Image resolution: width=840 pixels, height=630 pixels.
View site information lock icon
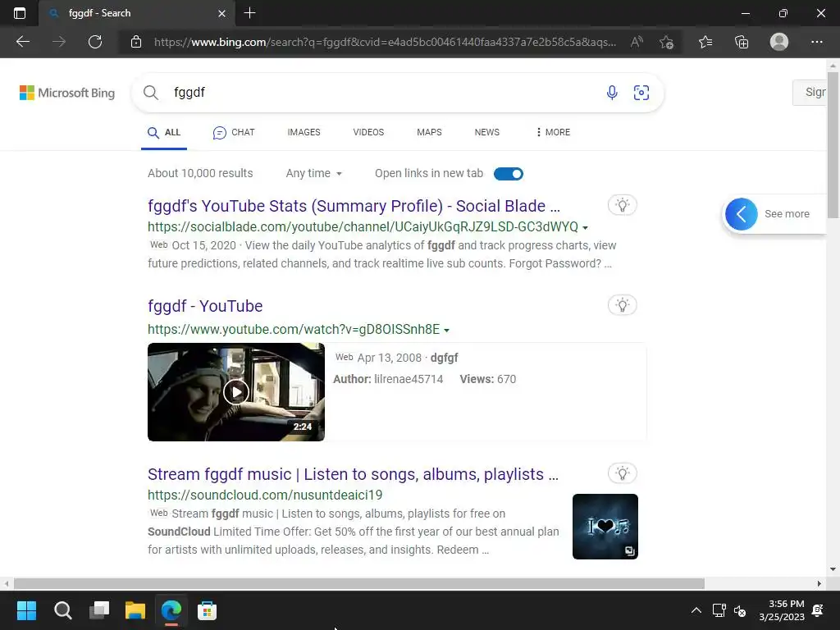pyautogui.click(x=136, y=42)
